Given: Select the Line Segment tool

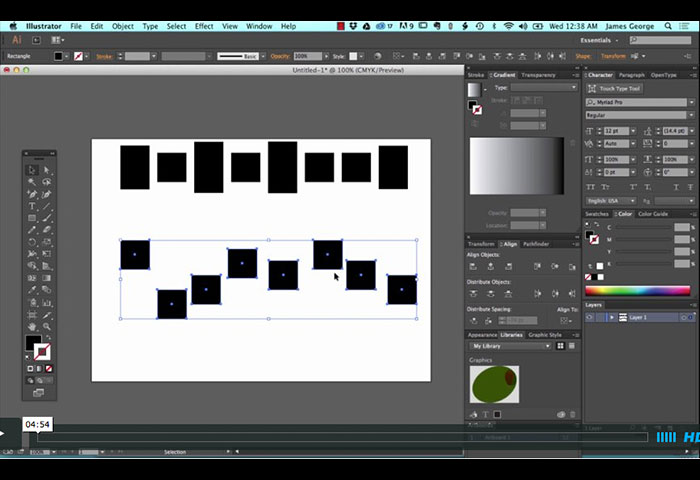Looking at the screenshot, I should click(x=46, y=206).
